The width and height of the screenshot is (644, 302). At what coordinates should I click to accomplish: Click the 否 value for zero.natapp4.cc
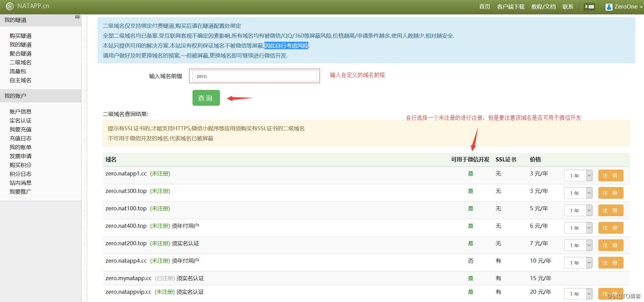[x=471, y=261]
